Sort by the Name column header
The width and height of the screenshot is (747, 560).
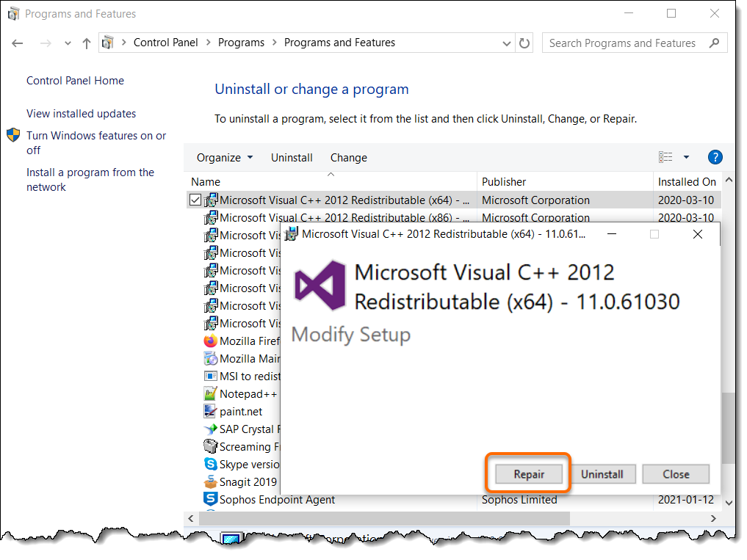[331, 181]
